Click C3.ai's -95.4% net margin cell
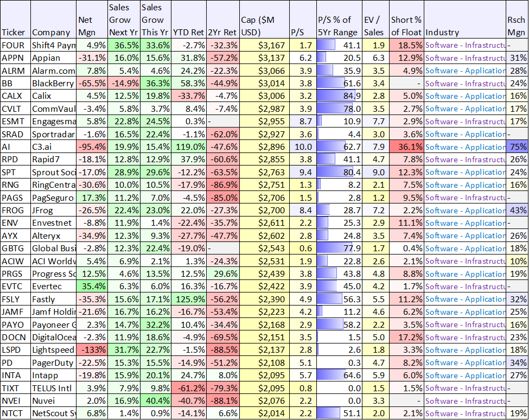 click(92, 147)
